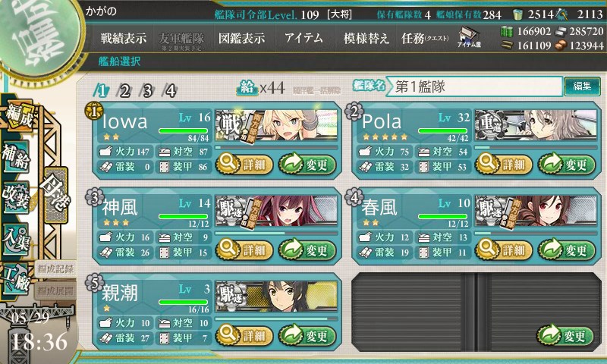The image size is (607, 364).
Task: Open the 編成 (Organize) side menu icon
Action: 18,116
